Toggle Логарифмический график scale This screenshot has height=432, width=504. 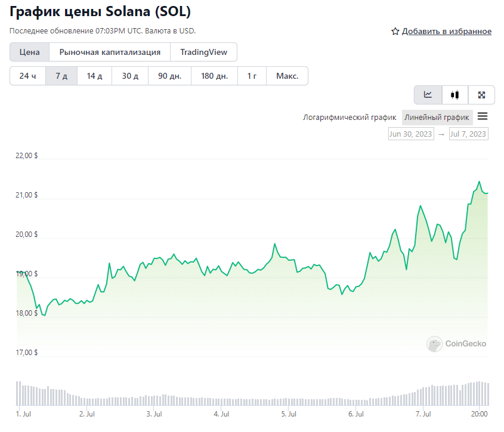(350, 118)
